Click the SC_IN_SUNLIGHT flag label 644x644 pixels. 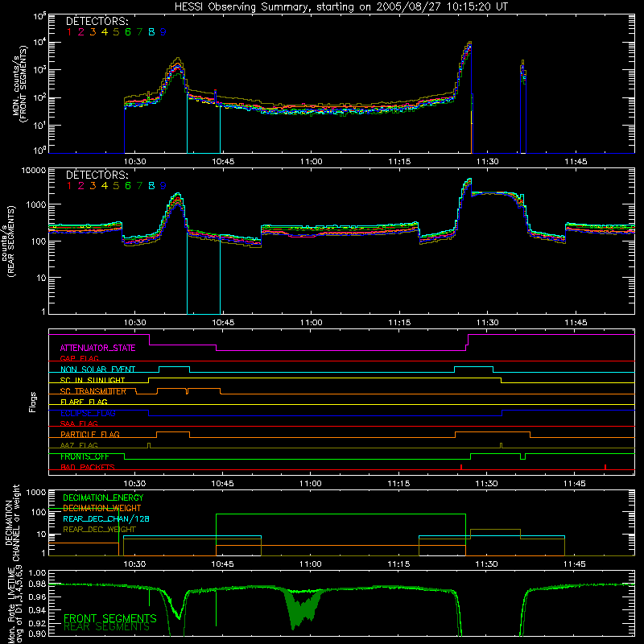(x=93, y=380)
